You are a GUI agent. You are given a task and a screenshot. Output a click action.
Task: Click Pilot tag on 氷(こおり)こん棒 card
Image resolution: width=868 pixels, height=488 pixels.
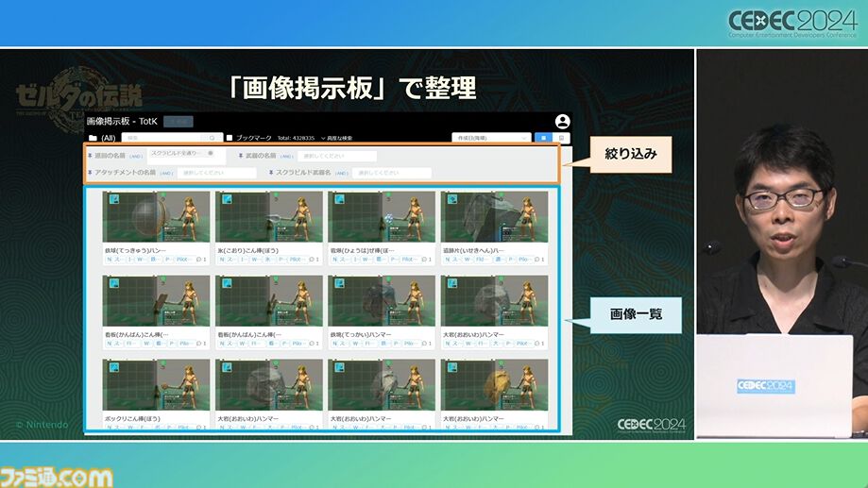coord(297,259)
